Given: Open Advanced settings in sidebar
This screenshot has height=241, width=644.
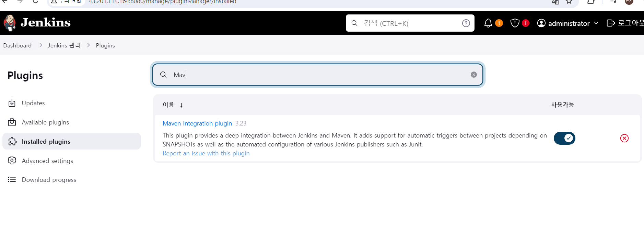Looking at the screenshot, I should (x=71, y=161).
